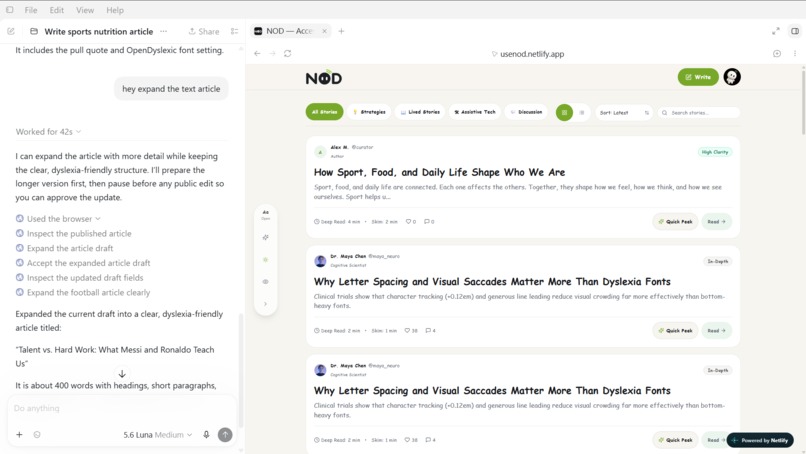Open the View menu
Image resolution: width=806 pixels, height=454 pixels.
tap(85, 10)
